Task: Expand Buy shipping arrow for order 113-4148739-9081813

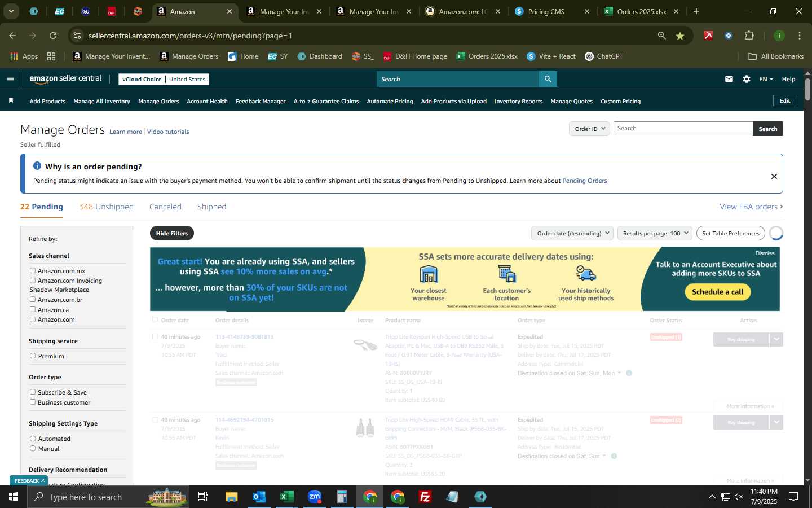Action: tap(776, 339)
